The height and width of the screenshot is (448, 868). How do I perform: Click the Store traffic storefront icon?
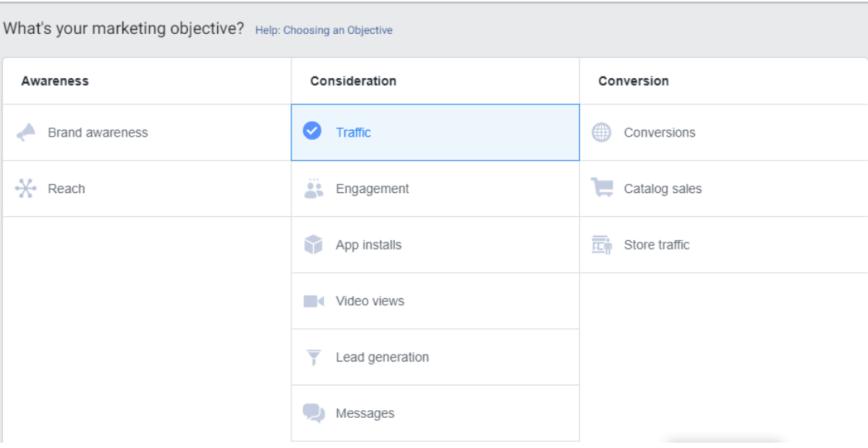click(x=601, y=245)
